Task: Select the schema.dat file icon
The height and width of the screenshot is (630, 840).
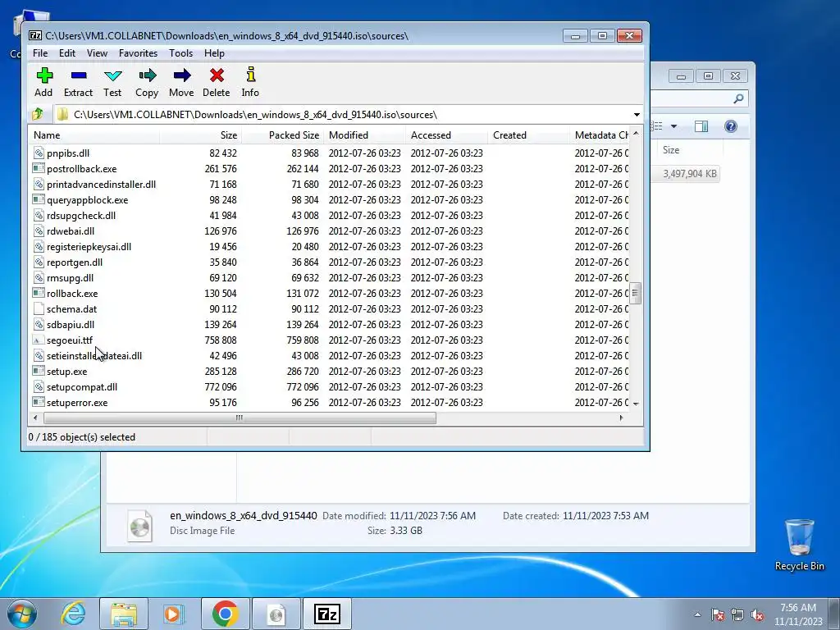Action: [39, 308]
